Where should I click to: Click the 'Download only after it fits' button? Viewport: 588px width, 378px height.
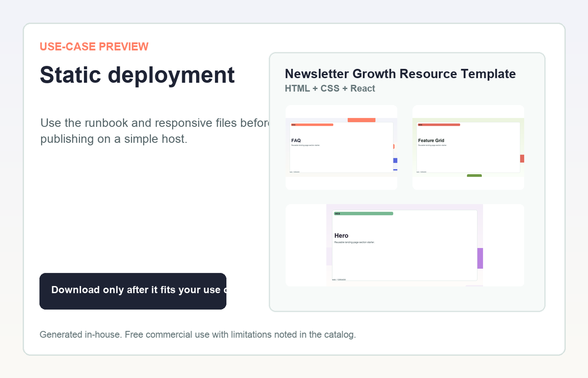point(133,291)
